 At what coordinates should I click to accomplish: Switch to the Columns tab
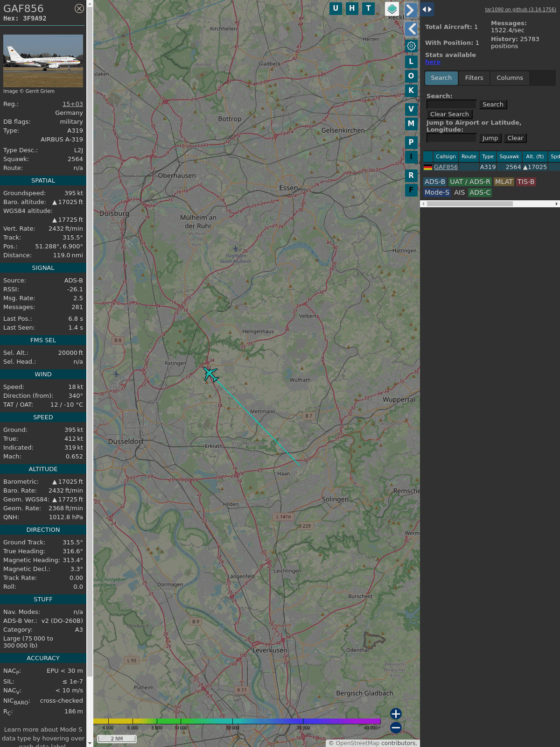click(510, 78)
